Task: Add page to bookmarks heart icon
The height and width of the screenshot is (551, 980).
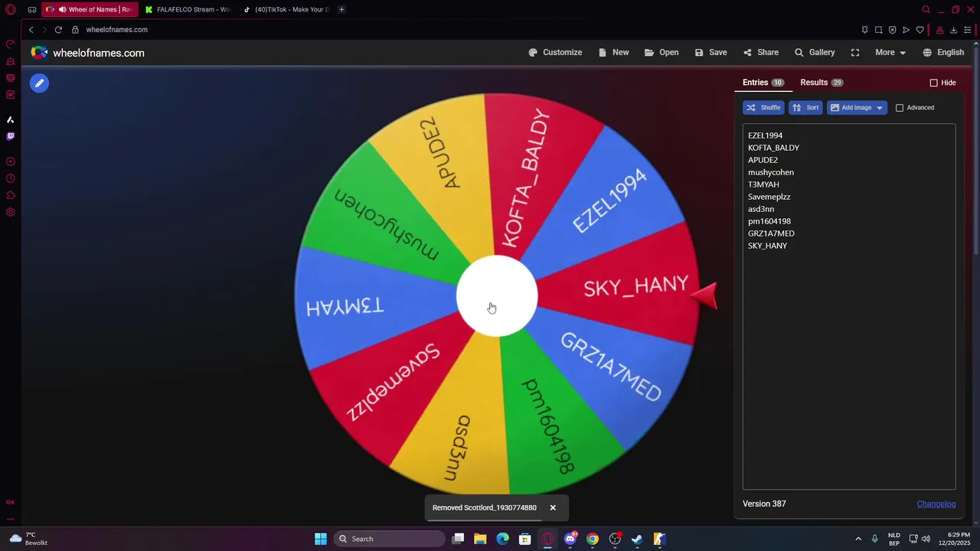Action: pos(920,30)
